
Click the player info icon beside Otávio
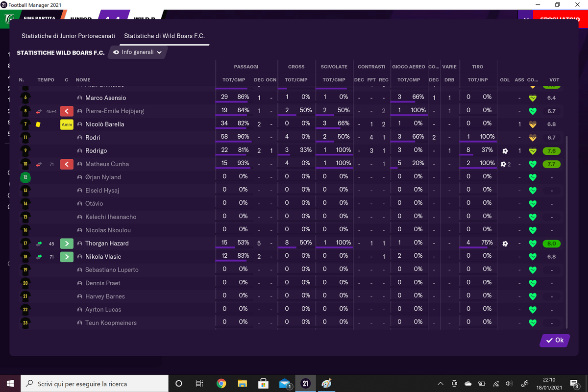80,204
